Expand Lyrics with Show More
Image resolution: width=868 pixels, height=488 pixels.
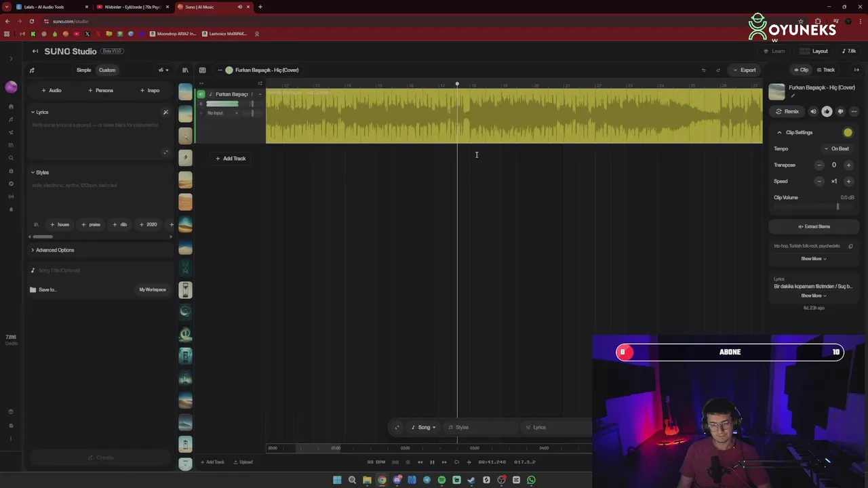point(813,296)
